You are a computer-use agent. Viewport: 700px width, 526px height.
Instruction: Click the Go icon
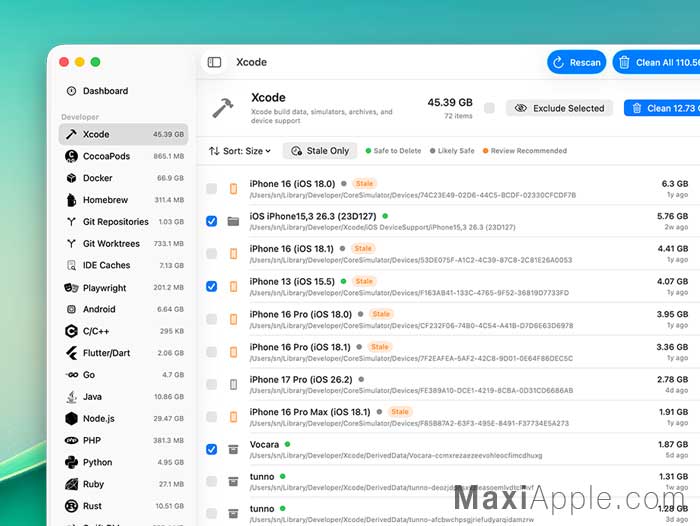(x=71, y=375)
